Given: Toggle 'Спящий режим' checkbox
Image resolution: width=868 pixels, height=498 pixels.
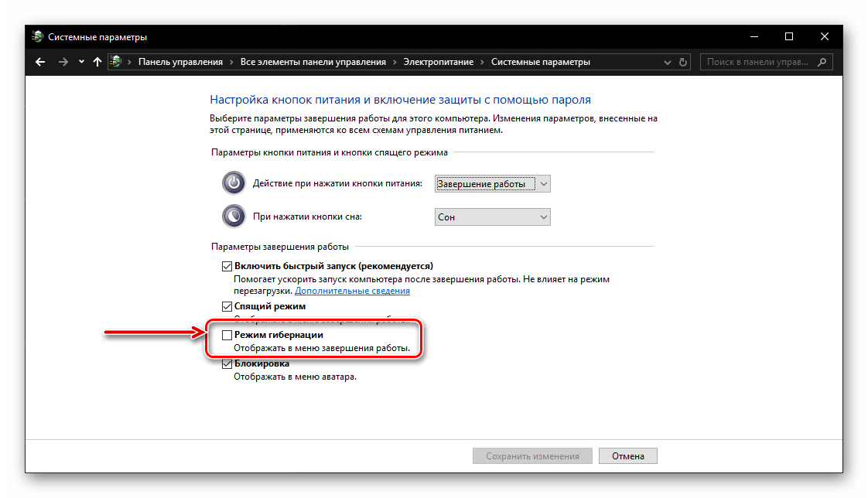Looking at the screenshot, I should point(227,306).
